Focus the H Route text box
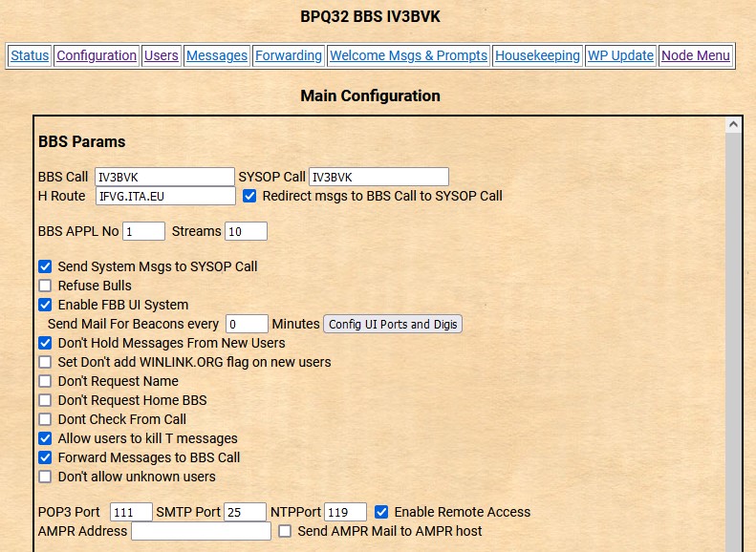The height and width of the screenshot is (552, 756). pos(165,196)
